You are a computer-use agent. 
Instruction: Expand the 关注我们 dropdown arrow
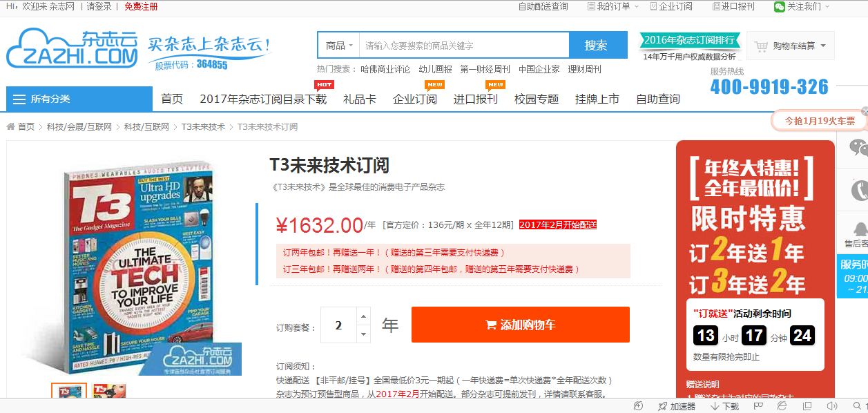pyautogui.click(x=827, y=6)
